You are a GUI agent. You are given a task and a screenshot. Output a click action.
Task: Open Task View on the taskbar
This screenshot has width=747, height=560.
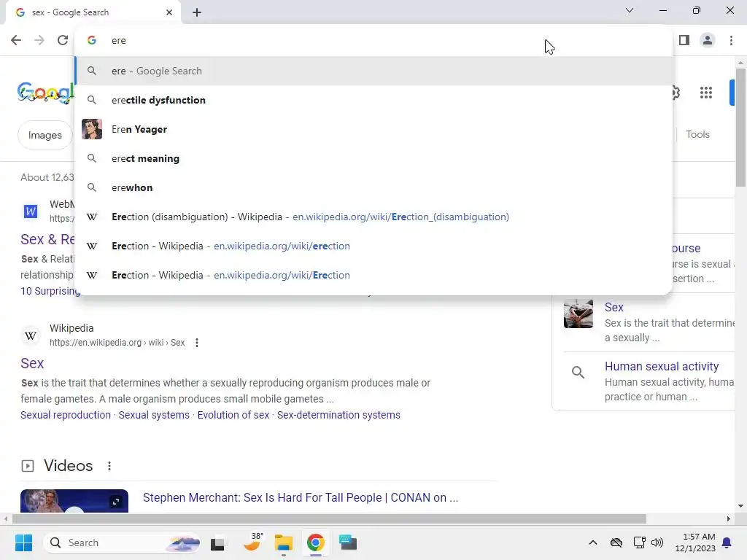tap(217, 542)
